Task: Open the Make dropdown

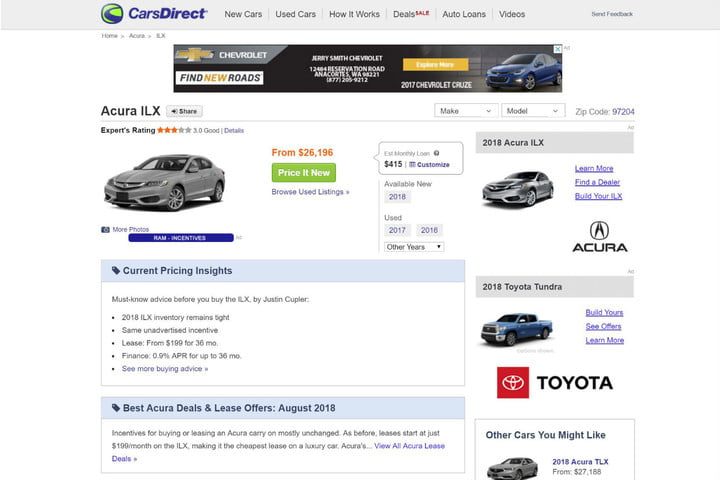Action: click(x=465, y=111)
